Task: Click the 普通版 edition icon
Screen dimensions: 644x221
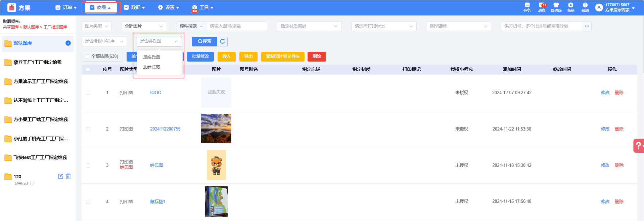Action: pyautogui.click(x=556, y=7)
